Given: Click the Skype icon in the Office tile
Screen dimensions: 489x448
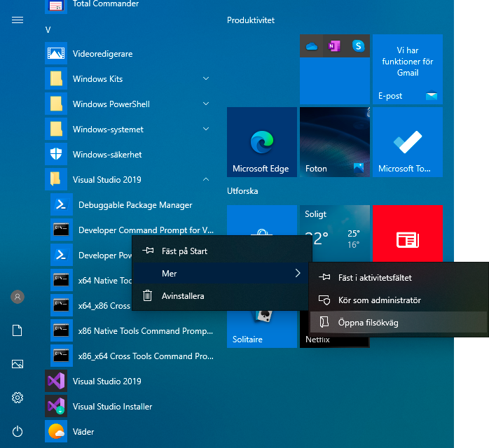Looking at the screenshot, I should click(358, 46).
